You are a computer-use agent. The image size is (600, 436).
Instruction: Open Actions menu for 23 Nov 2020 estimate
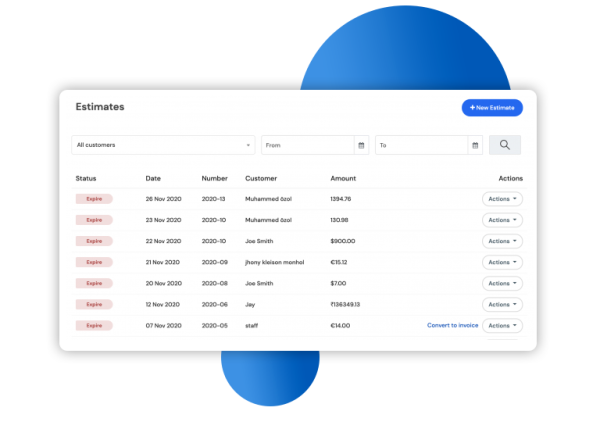(x=502, y=220)
